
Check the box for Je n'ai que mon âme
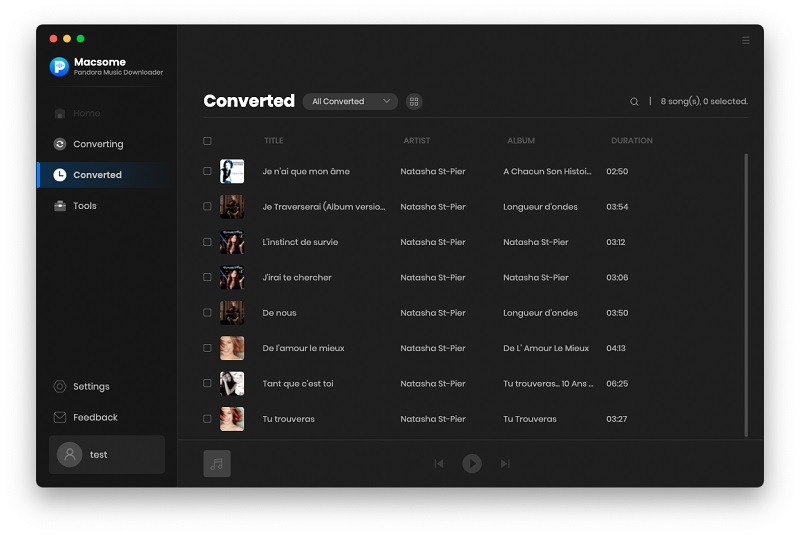tap(207, 171)
